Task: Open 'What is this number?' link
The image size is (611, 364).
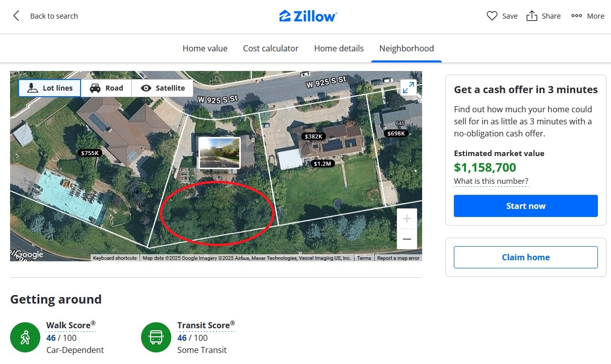Action: [491, 181]
